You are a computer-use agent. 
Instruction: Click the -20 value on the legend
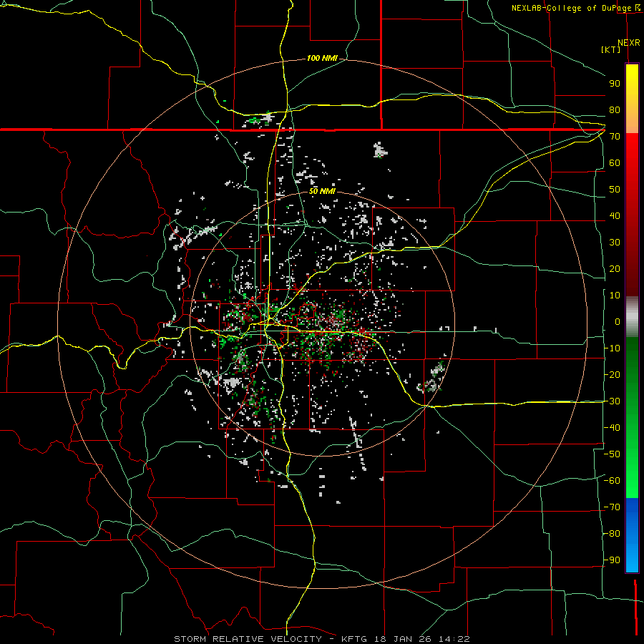coord(612,374)
